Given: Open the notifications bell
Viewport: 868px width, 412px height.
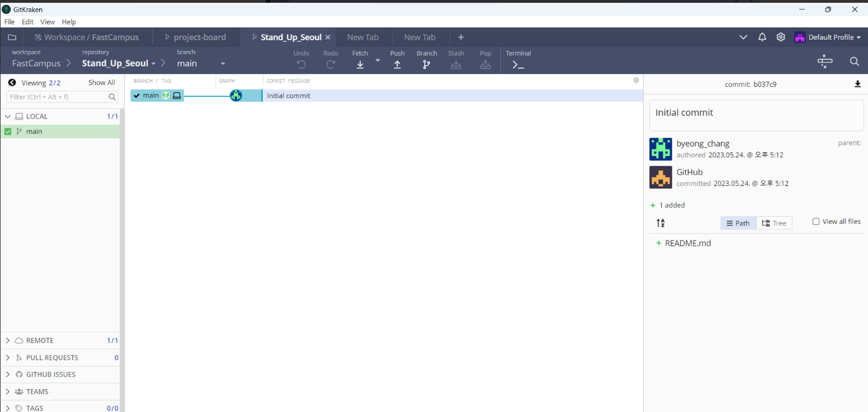Looking at the screenshot, I should [762, 37].
